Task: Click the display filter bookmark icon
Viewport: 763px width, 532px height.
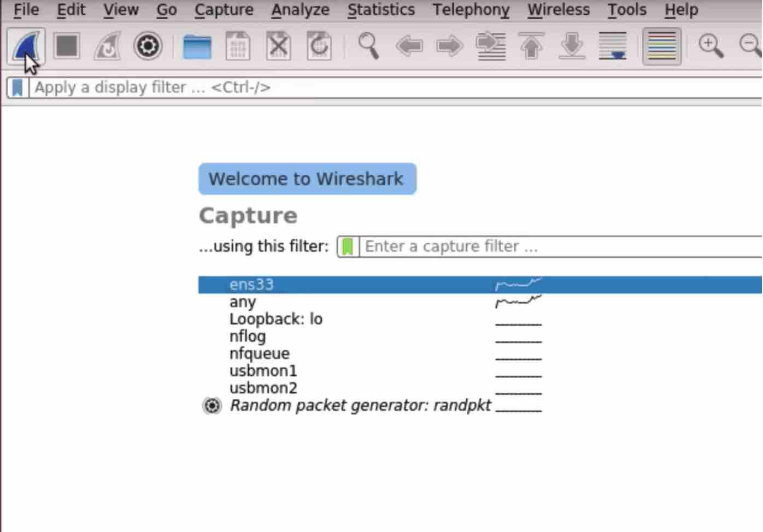Action: [17, 87]
